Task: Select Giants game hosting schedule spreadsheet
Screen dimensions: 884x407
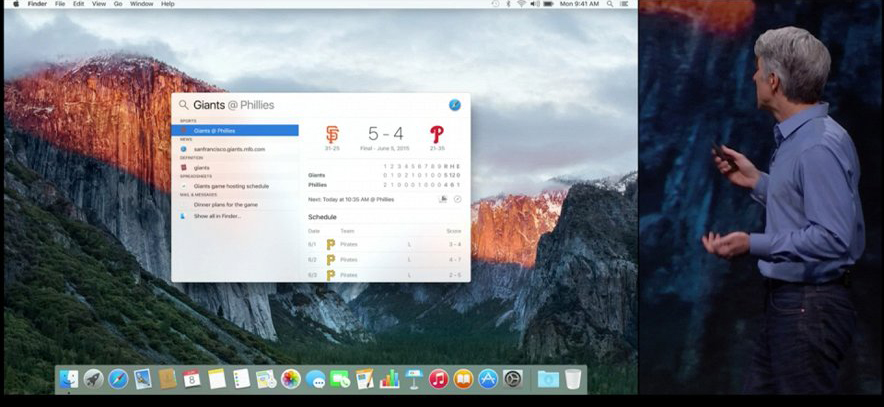Action: [x=235, y=186]
